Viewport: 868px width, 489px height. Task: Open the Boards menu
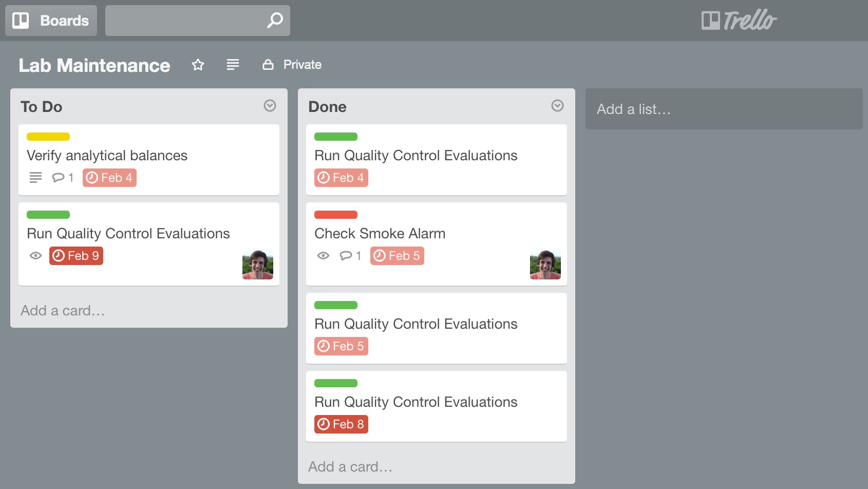[x=51, y=21]
